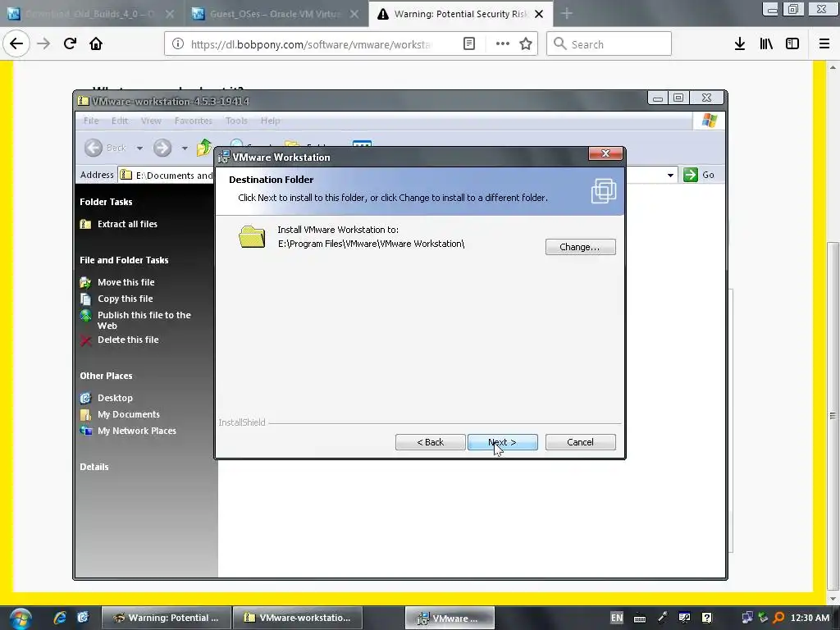Select VMware-workstation taskbar button

click(298, 618)
